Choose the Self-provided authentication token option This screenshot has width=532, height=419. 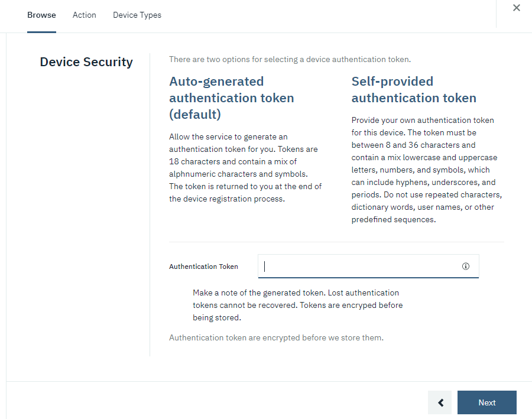tap(414, 89)
